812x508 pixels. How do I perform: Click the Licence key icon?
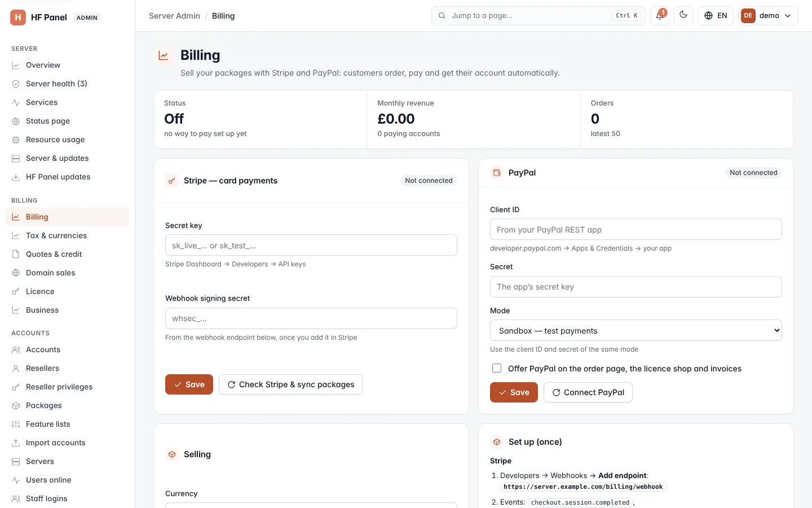pyautogui.click(x=16, y=292)
